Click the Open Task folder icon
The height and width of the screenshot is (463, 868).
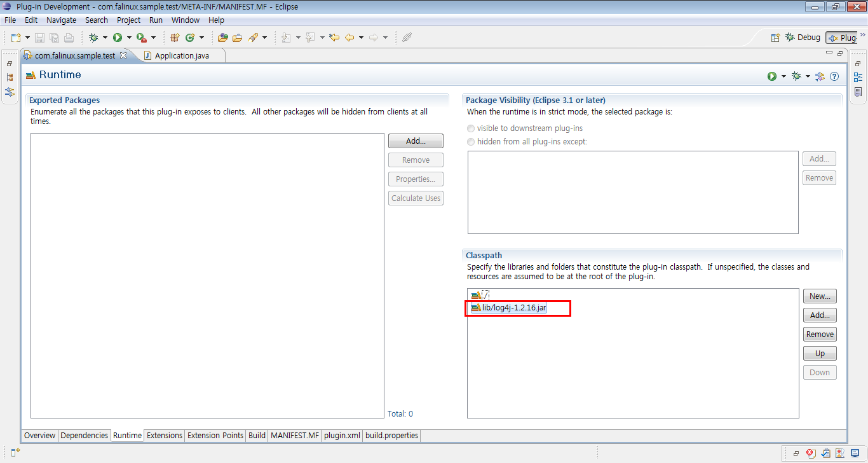tap(237, 38)
